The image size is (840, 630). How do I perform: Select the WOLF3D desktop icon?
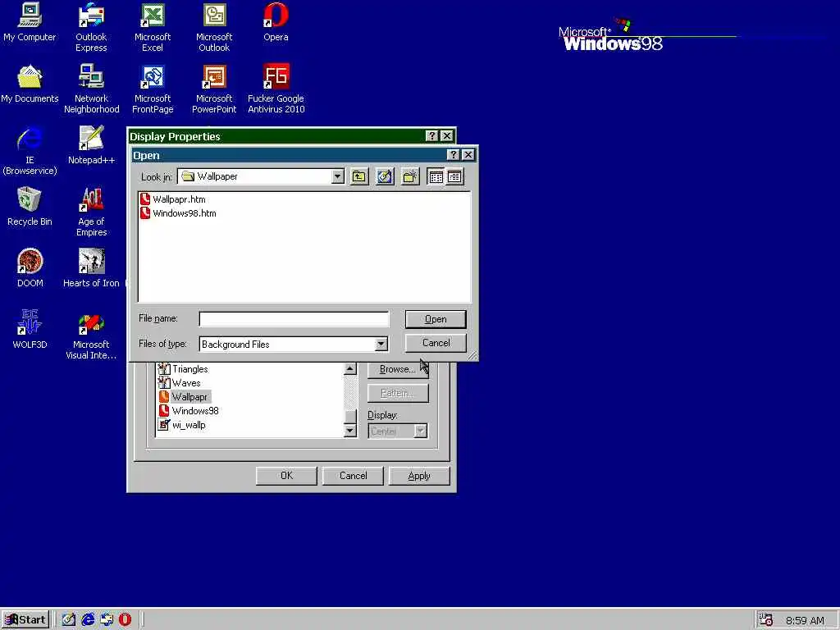coord(30,331)
